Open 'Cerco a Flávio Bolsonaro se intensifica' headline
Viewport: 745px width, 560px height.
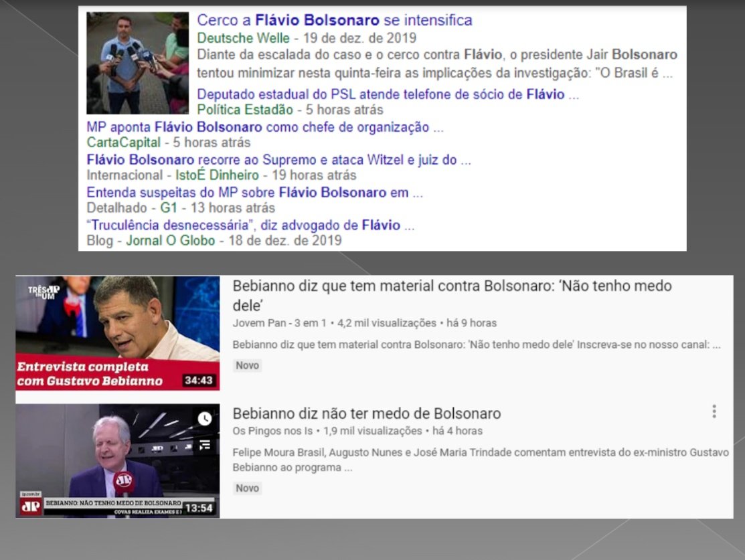point(335,21)
